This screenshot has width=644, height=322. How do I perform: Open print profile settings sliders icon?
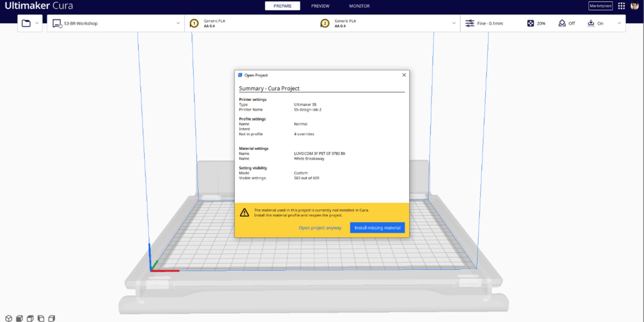pos(470,23)
